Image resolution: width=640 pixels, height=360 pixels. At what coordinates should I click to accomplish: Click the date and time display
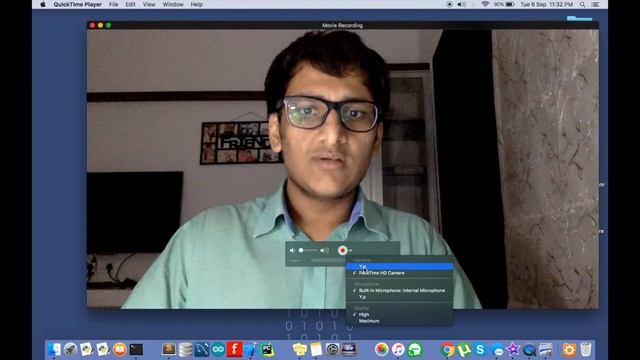click(x=547, y=4)
